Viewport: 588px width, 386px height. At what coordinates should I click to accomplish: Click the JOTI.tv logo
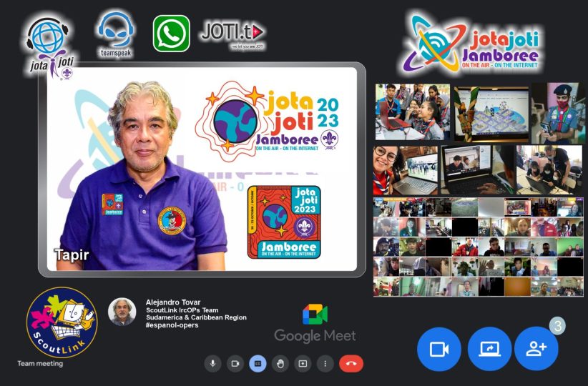pyautogui.click(x=232, y=34)
